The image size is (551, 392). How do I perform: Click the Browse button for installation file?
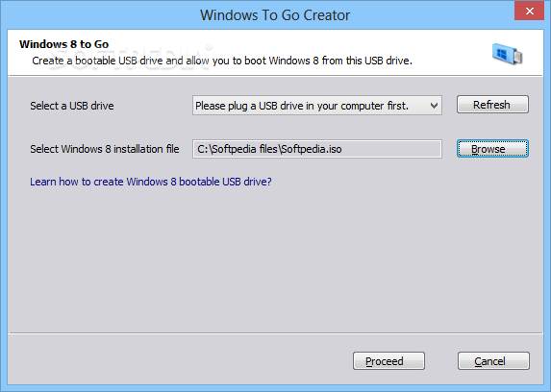tap(492, 149)
